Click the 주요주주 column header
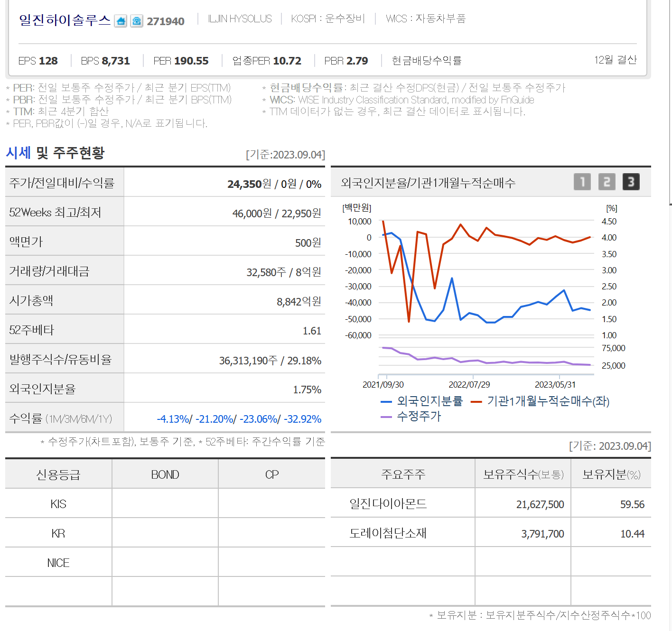 (403, 474)
